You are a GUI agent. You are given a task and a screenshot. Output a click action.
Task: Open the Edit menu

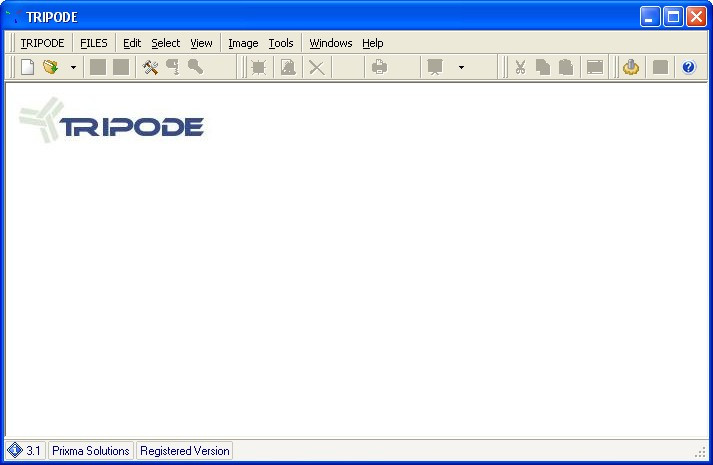(132, 43)
